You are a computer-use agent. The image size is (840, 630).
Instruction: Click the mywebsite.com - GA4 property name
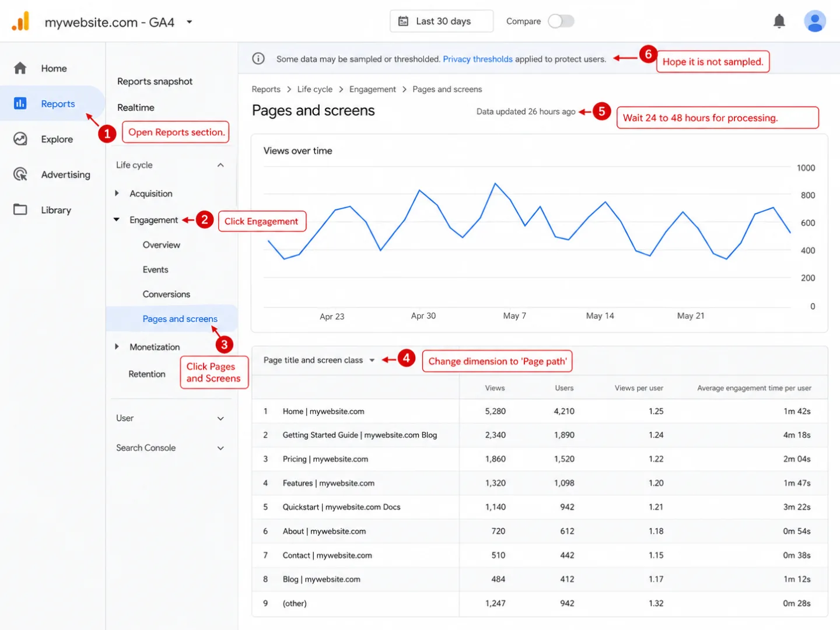pos(110,22)
